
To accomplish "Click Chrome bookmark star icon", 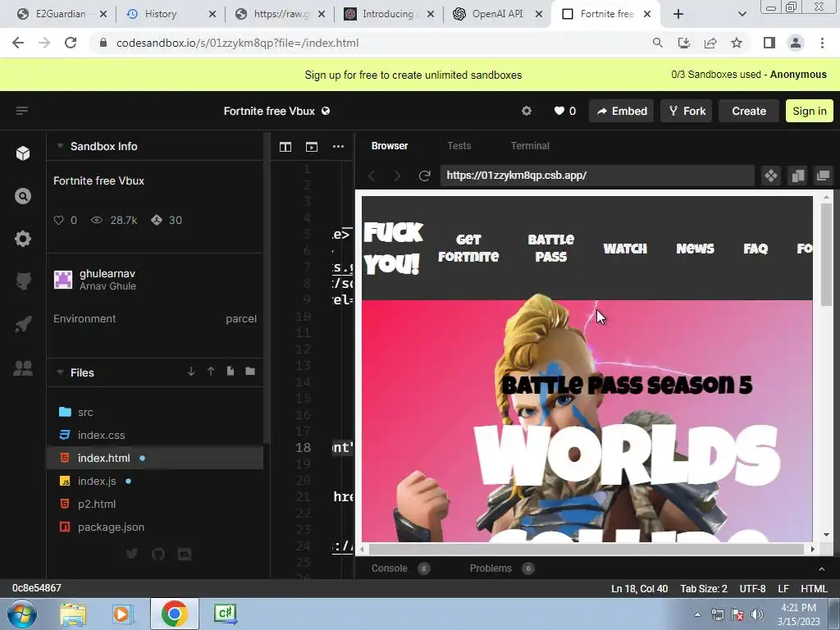I will click(x=737, y=43).
